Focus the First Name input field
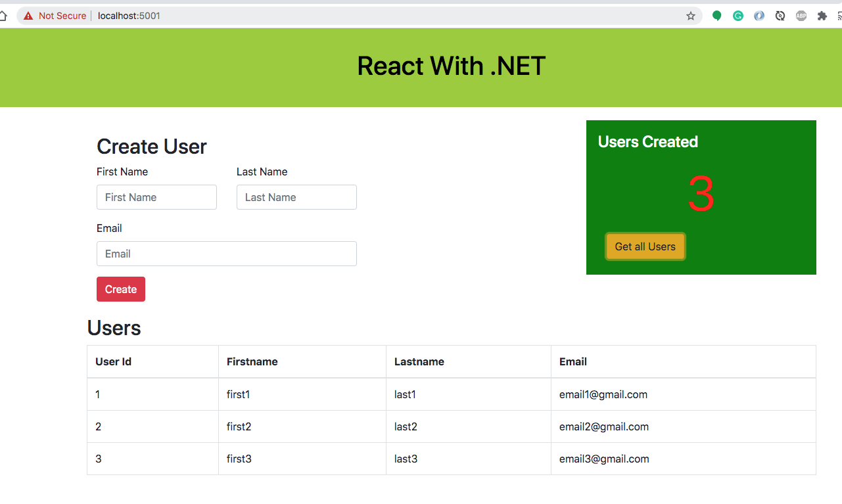Image resolution: width=842 pixels, height=504 pixels. [x=156, y=197]
